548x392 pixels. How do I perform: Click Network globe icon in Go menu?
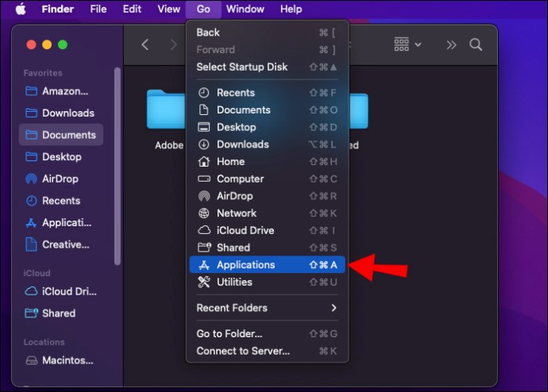[x=203, y=213]
